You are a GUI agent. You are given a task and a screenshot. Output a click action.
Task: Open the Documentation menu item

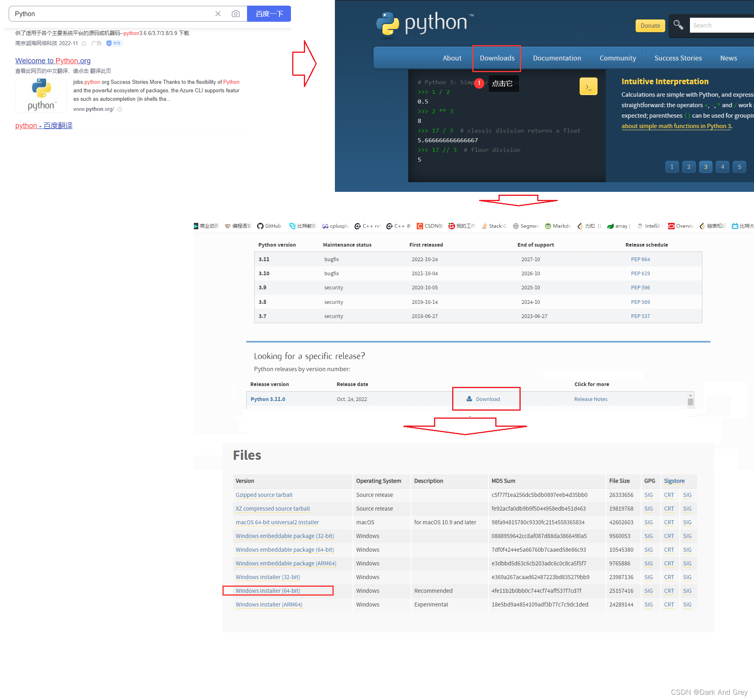coord(557,58)
